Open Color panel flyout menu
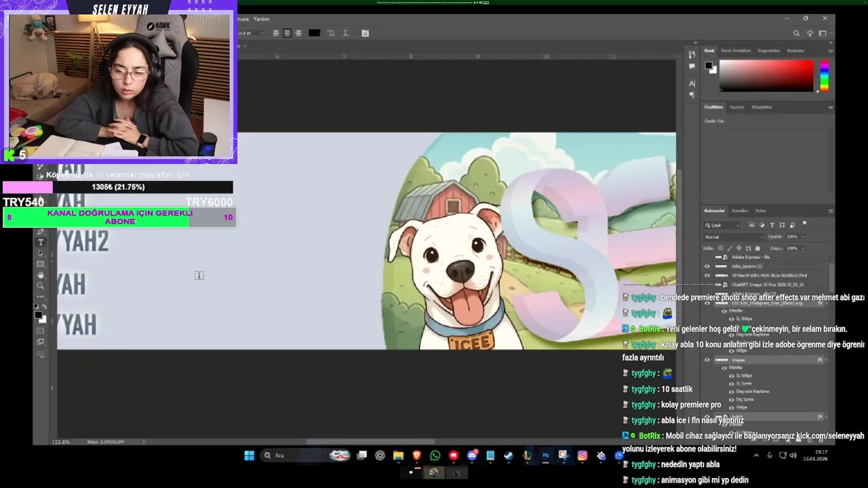 pos(831,51)
